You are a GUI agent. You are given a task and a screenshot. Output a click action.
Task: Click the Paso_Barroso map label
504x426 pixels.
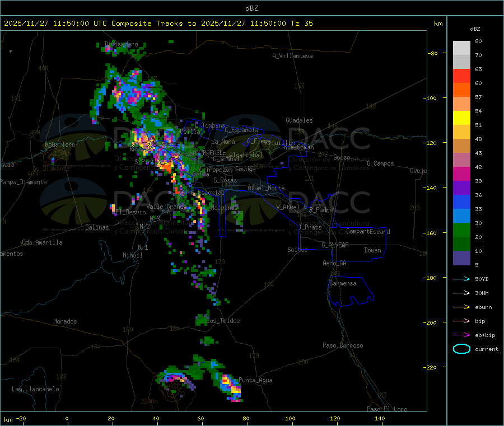tap(343, 345)
